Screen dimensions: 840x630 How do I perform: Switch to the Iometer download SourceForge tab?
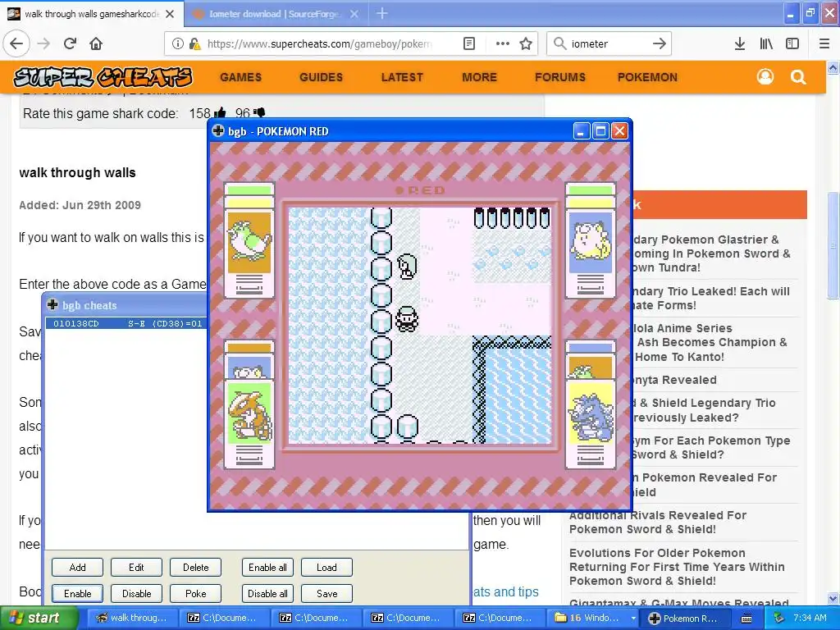(276, 14)
